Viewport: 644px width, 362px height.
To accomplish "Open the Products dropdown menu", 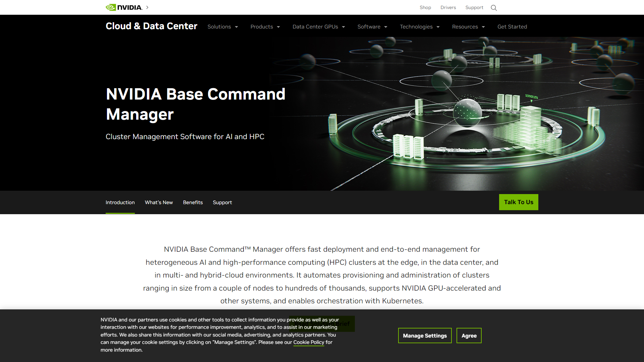I will (x=265, y=26).
